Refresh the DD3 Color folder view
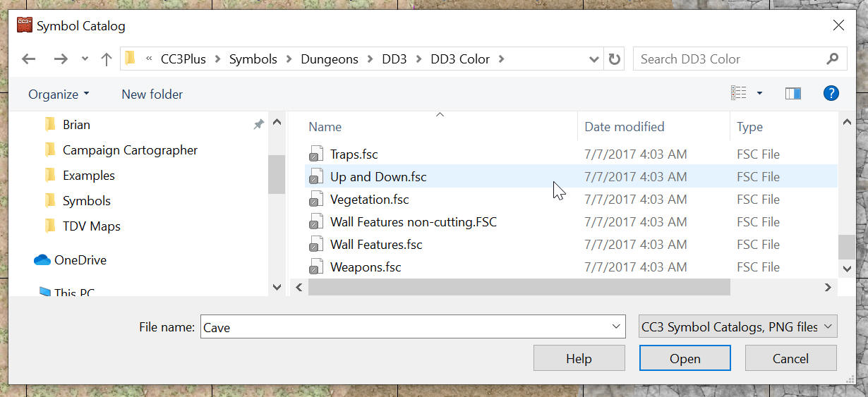This screenshot has width=868, height=397. pos(615,59)
